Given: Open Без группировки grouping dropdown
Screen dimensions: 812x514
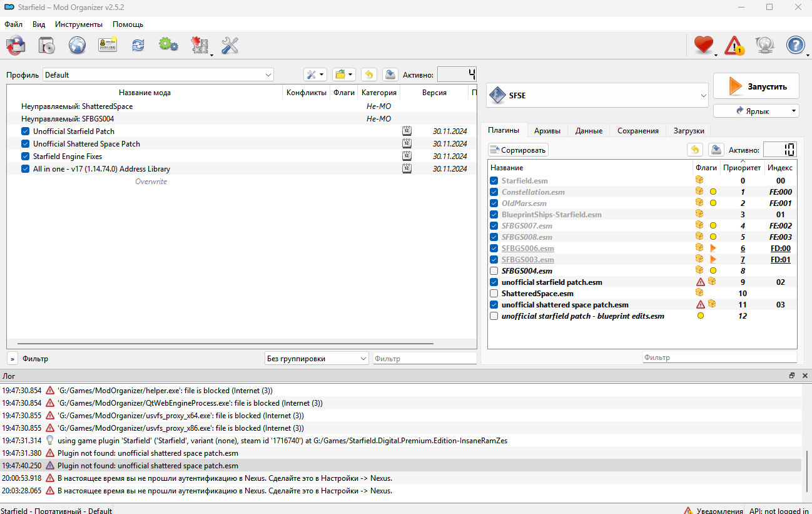Looking at the screenshot, I should 317,359.
